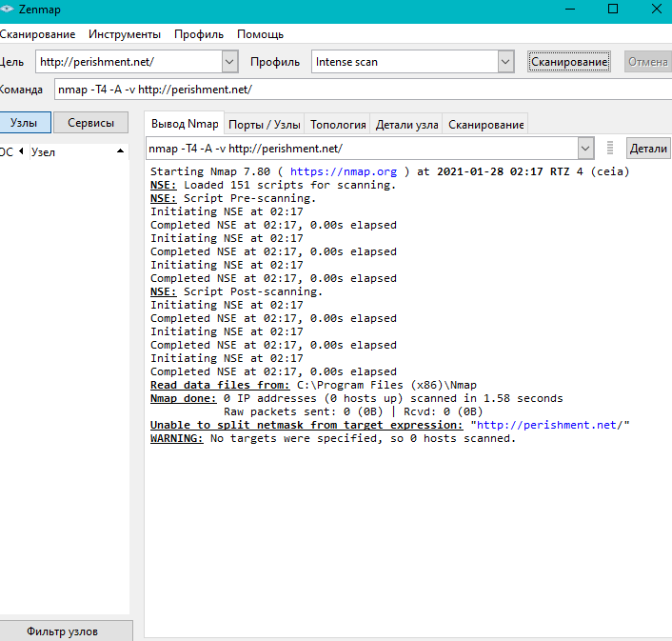Open the https://nmap.org link

pos(344,171)
